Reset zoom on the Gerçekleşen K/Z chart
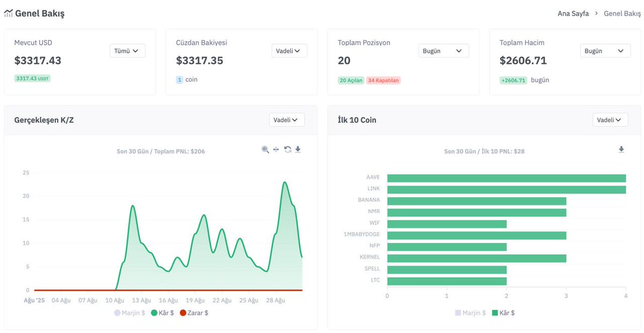This screenshot has width=644, height=333. coord(288,150)
